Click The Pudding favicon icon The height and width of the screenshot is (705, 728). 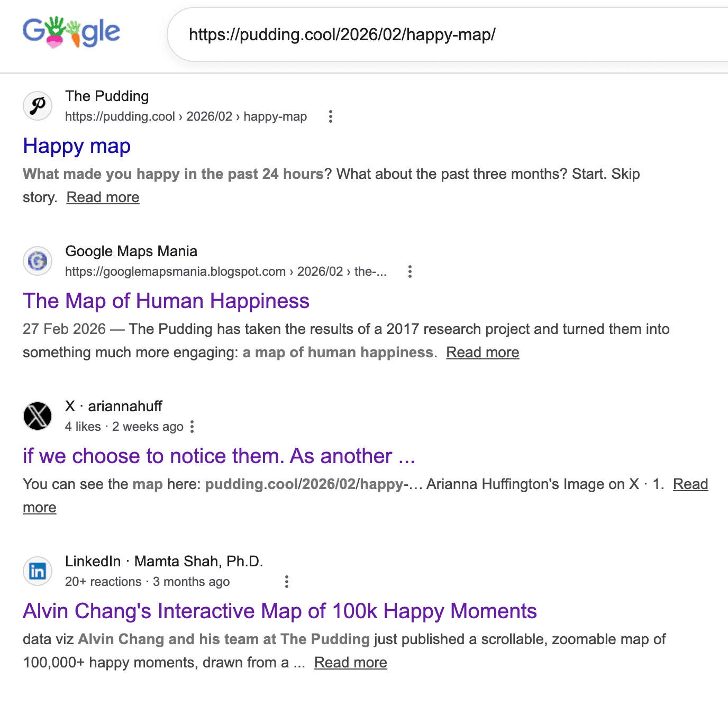[38, 106]
